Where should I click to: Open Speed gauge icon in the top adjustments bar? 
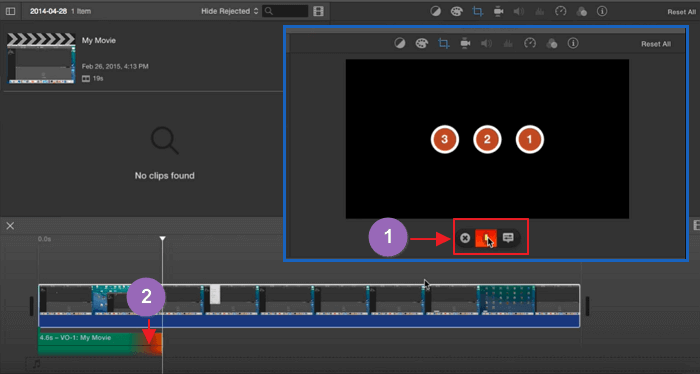(x=560, y=11)
